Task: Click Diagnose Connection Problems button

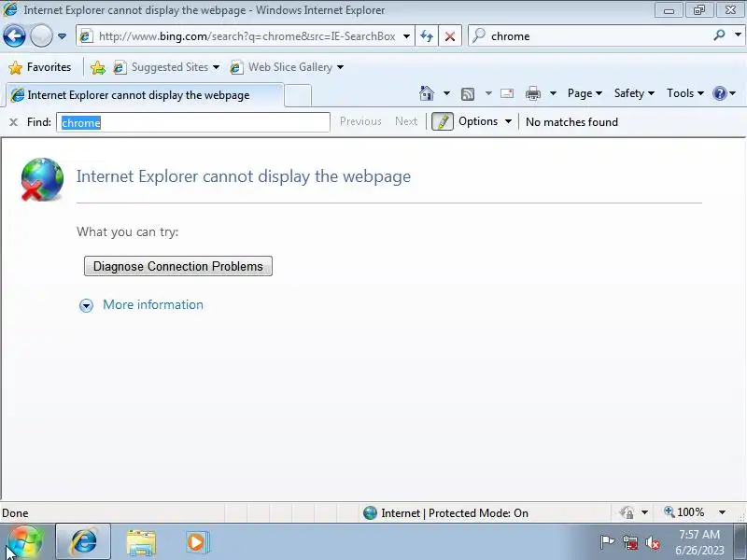Action: (x=178, y=266)
